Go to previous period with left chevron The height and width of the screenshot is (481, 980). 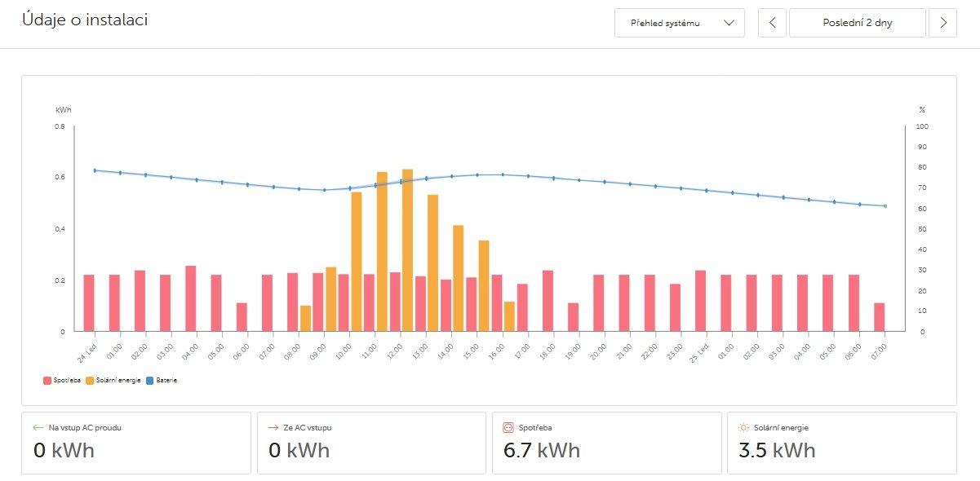[x=772, y=23]
